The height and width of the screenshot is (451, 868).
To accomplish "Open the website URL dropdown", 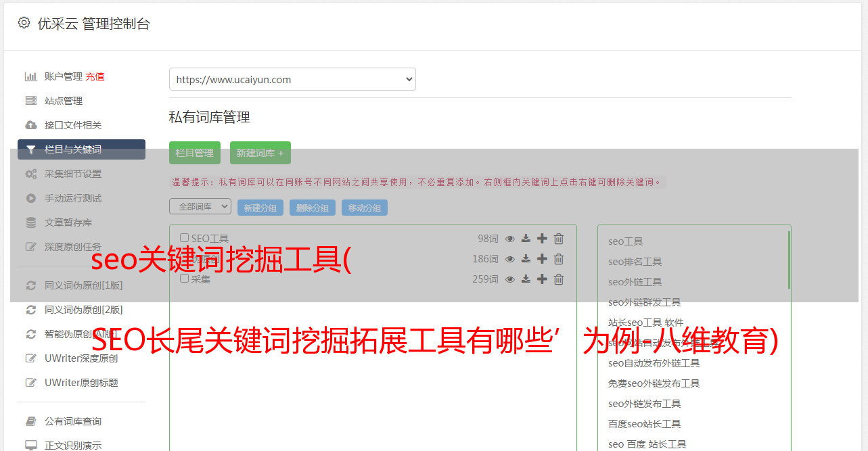I will point(292,79).
